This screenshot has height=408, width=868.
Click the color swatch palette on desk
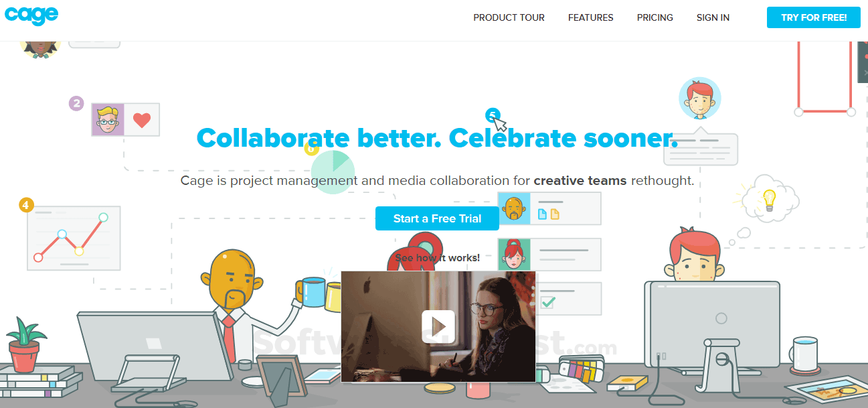pyautogui.click(x=581, y=368)
